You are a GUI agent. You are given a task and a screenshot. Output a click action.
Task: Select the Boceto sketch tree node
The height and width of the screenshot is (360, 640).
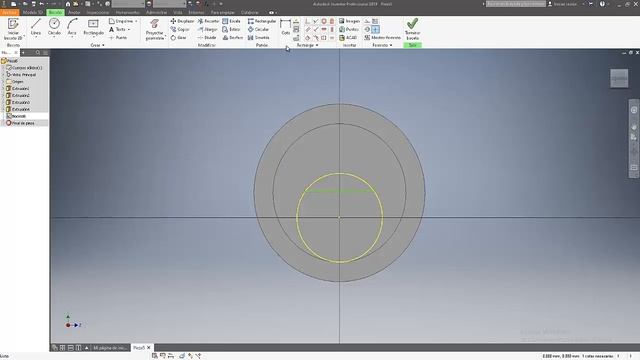coord(16,116)
